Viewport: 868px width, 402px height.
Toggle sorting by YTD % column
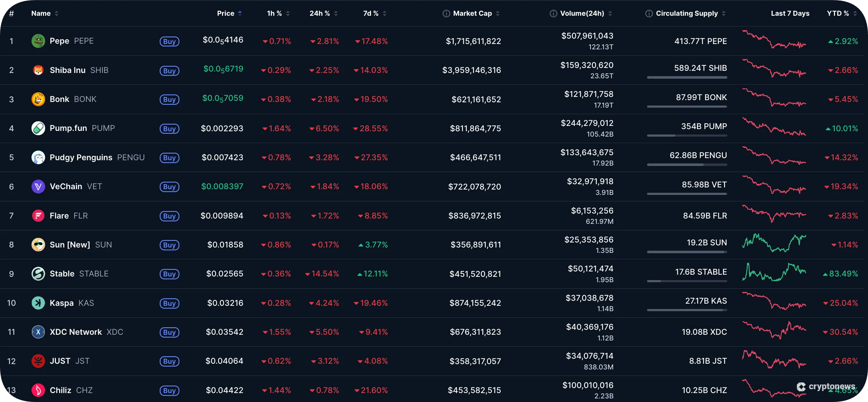(x=855, y=13)
